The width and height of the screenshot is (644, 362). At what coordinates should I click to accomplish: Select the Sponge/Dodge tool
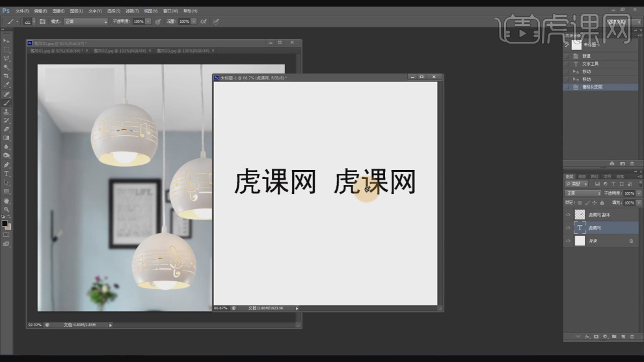[6, 156]
